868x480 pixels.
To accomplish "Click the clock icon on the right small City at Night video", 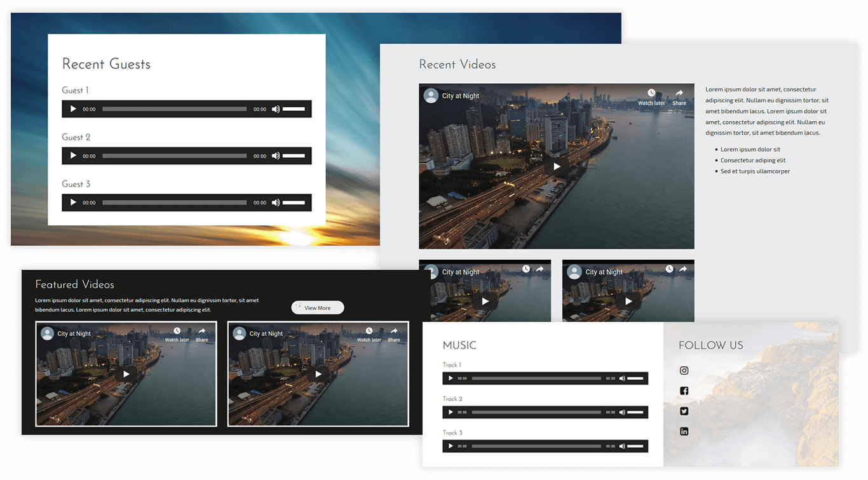I will click(x=668, y=268).
